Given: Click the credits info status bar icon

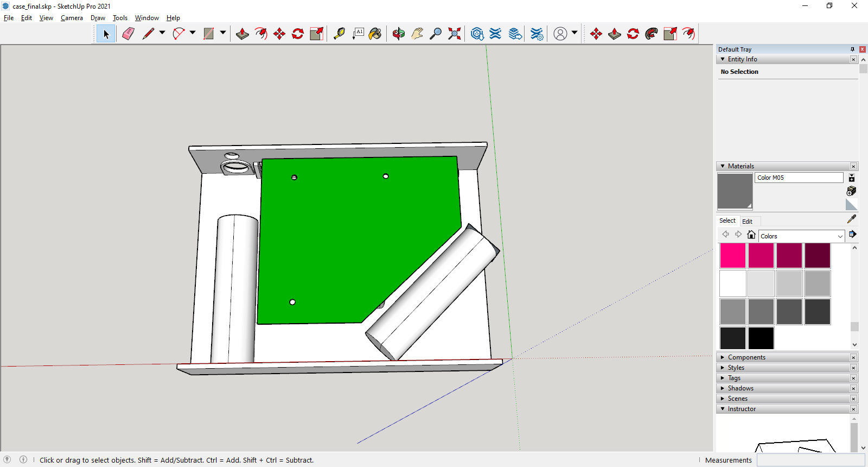Looking at the screenshot, I should 23,459.
